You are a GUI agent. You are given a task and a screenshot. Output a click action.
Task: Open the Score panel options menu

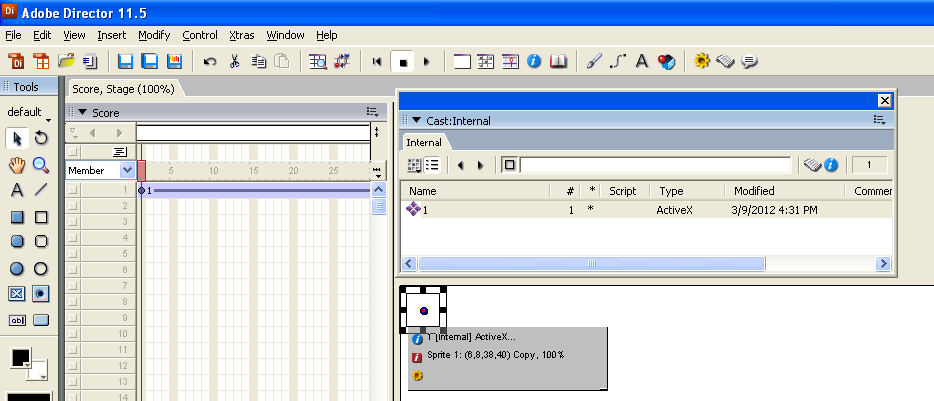(x=373, y=111)
